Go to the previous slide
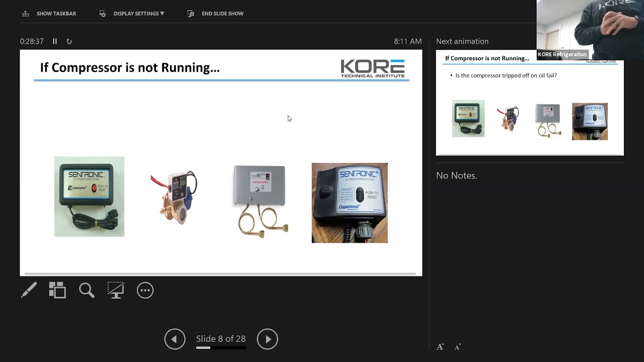This screenshot has width=644, height=362. click(x=175, y=339)
